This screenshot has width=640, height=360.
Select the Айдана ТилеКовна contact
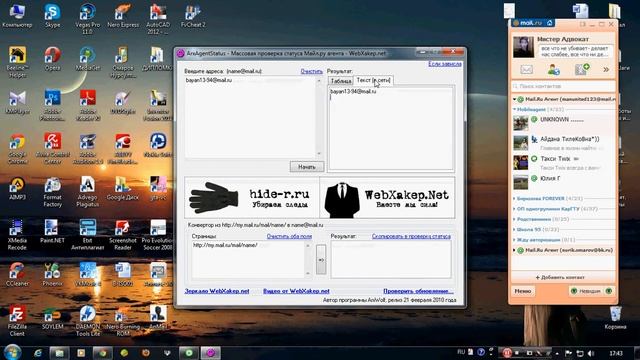[x=563, y=142]
